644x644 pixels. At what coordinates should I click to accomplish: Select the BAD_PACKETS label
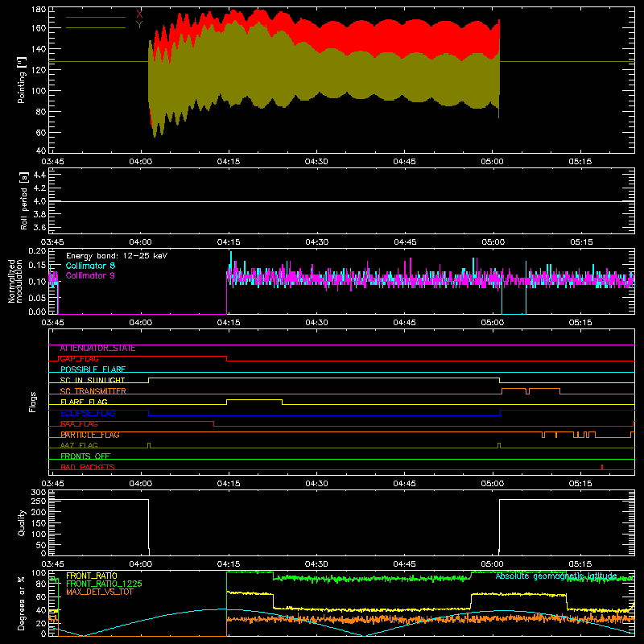point(88,467)
